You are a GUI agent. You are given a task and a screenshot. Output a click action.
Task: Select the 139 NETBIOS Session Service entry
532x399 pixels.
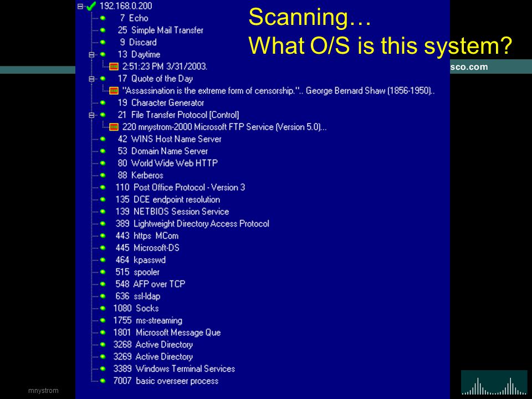click(172, 212)
